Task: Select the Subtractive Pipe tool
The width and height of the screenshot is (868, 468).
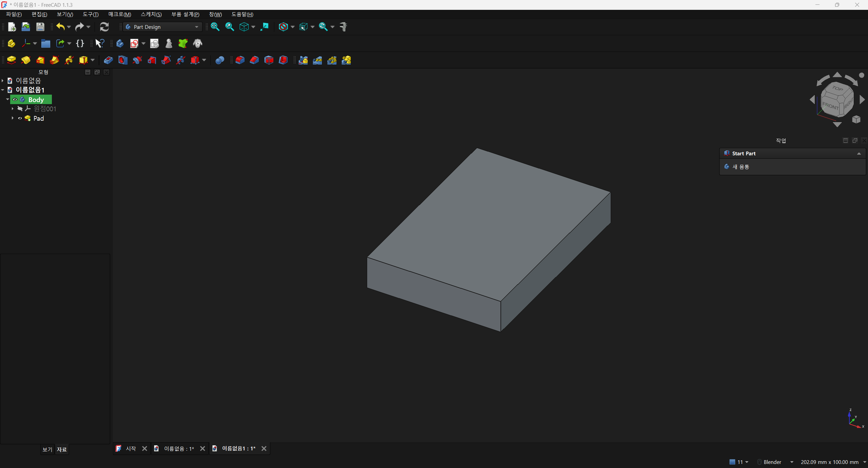Action: point(166,60)
